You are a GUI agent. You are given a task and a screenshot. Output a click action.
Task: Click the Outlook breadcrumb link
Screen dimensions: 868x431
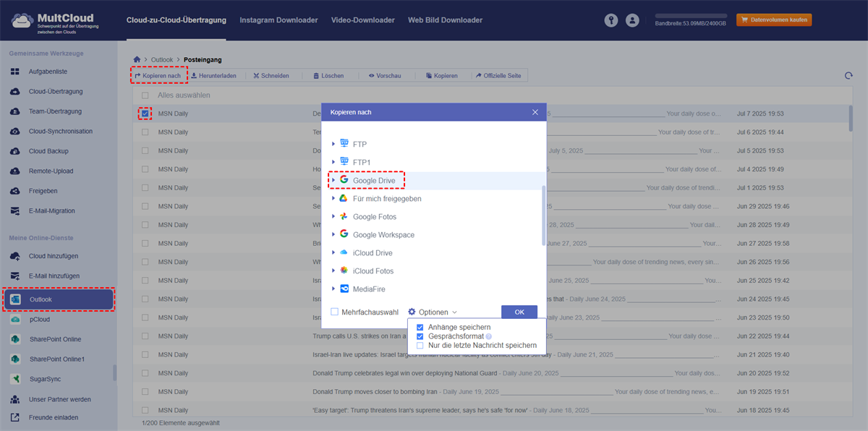tap(162, 59)
